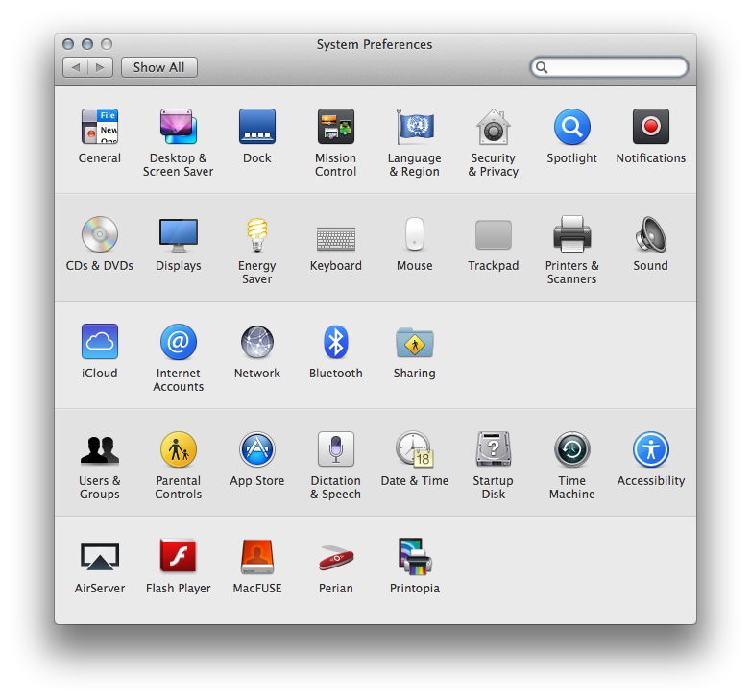Viewport: 751px width, 700px height.
Task: Zoom the System Preferences window
Action: coord(107,44)
